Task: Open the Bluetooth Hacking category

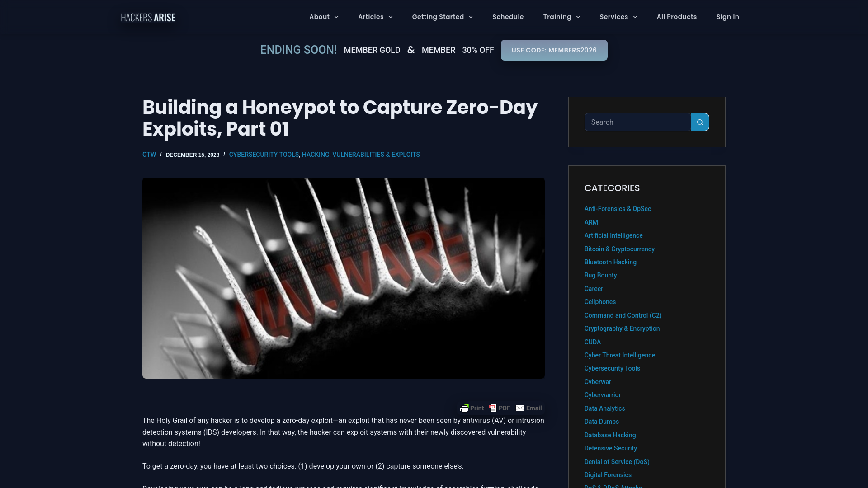Action: [610, 262]
